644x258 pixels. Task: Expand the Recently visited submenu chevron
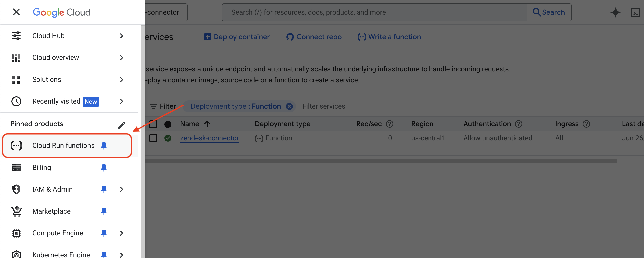tap(121, 101)
